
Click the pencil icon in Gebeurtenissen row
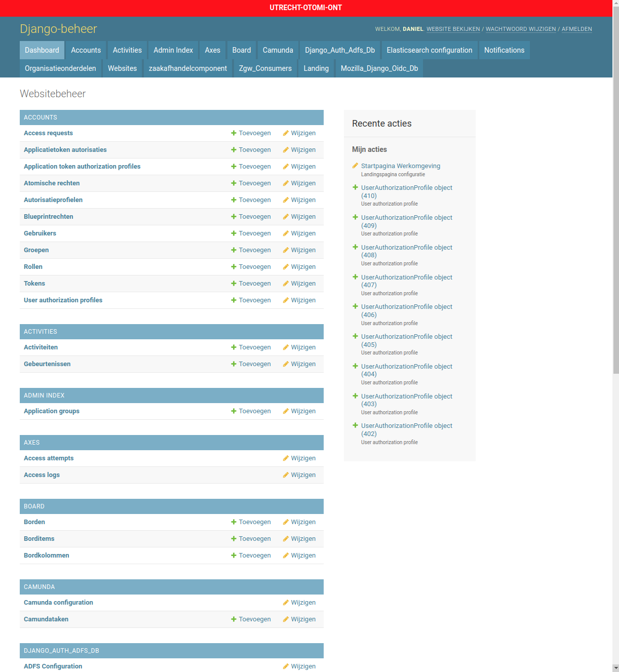(286, 364)
